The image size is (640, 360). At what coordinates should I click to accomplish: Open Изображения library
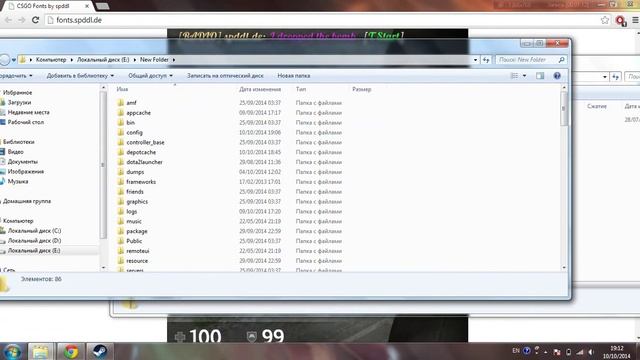click(x=26, y=171)
